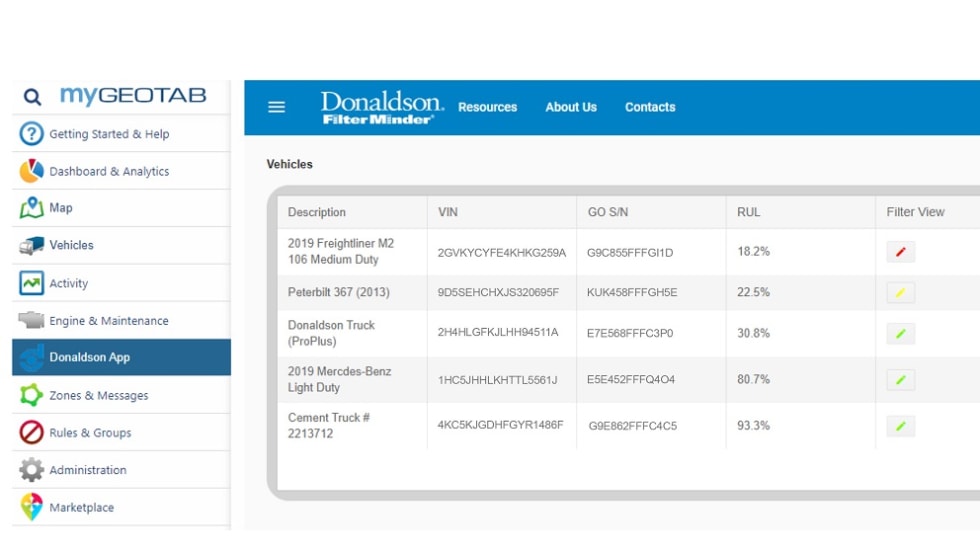The width and height of the screenshot is (980, 552).
Task: Open the About Us menu
Action: (x=571, y=107)
